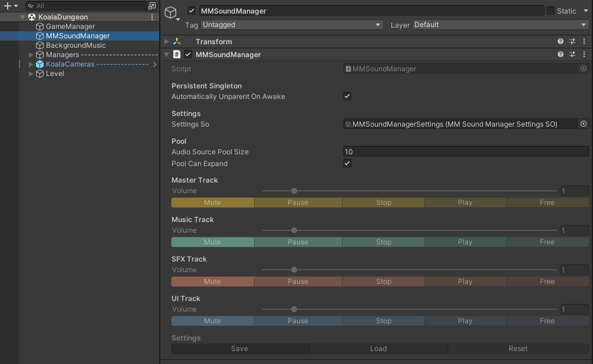Select the Managers row text
This screenshot has height=364, width=593.
click(62, 55)
